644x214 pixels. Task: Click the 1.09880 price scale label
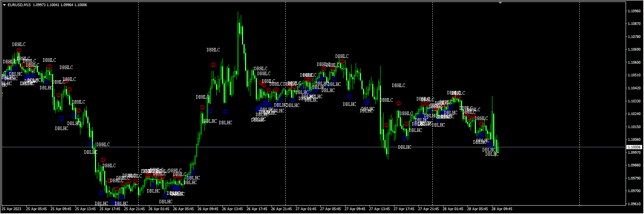pyautogui.click(x=634, y=165)
